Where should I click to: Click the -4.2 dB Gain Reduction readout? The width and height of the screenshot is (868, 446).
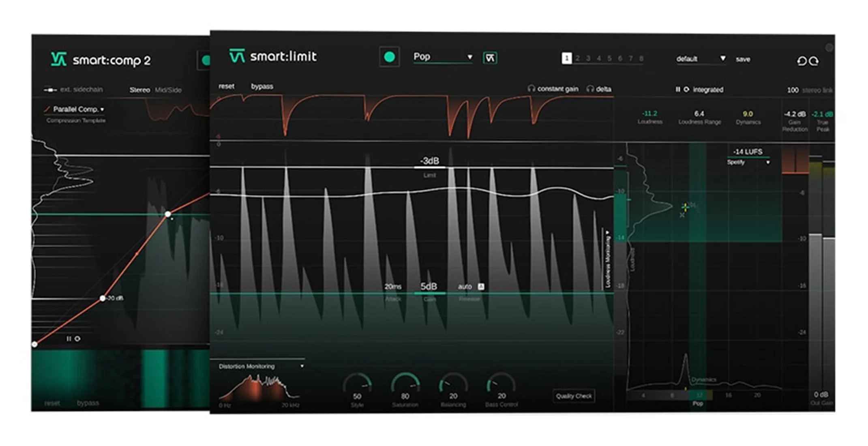pyautogui.click(x=795, y=114)
